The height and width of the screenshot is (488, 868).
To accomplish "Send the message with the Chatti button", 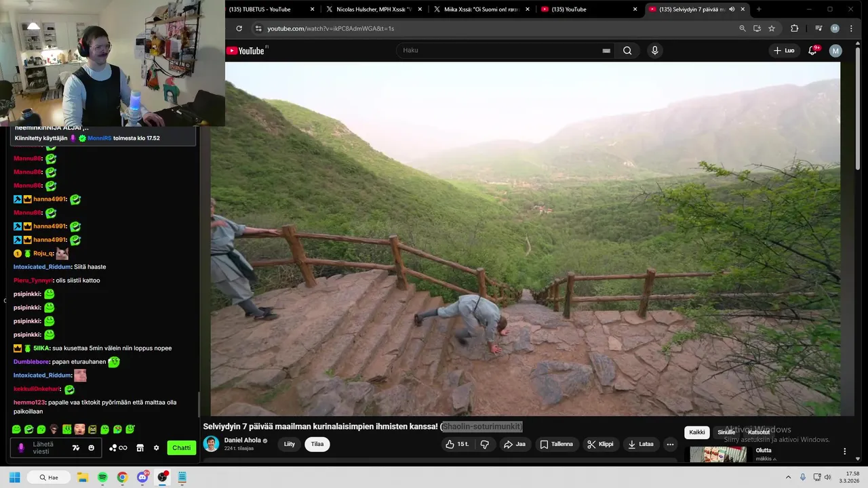I will point(181,448).
